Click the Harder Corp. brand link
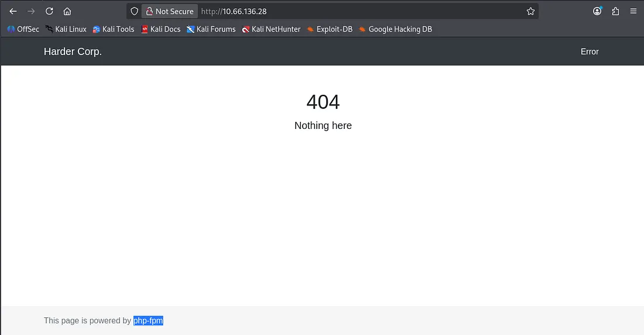The image size is (644, 335). click(73, 52)
